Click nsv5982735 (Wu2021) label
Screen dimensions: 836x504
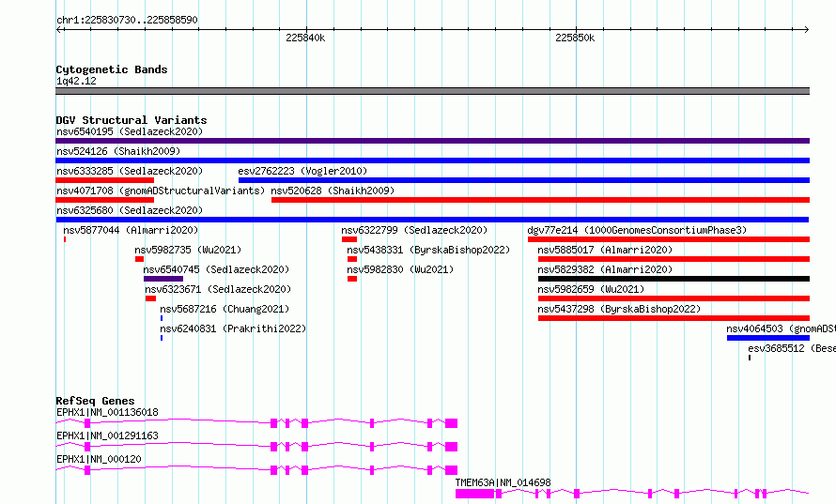point(188,250)
